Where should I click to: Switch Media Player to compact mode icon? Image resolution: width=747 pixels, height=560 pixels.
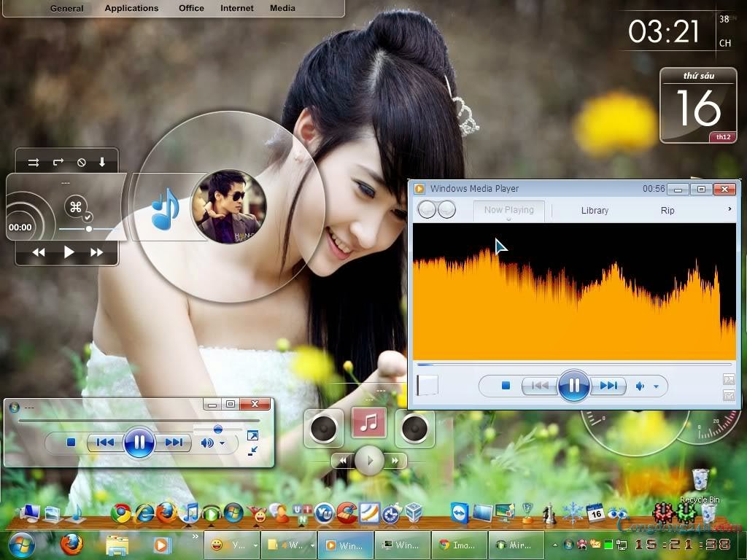[729, 395]
